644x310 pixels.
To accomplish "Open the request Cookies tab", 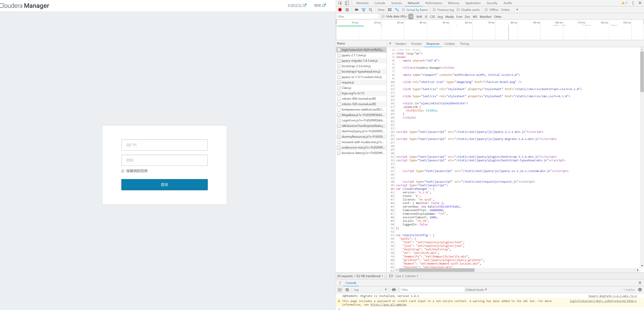I will (449, 44).
